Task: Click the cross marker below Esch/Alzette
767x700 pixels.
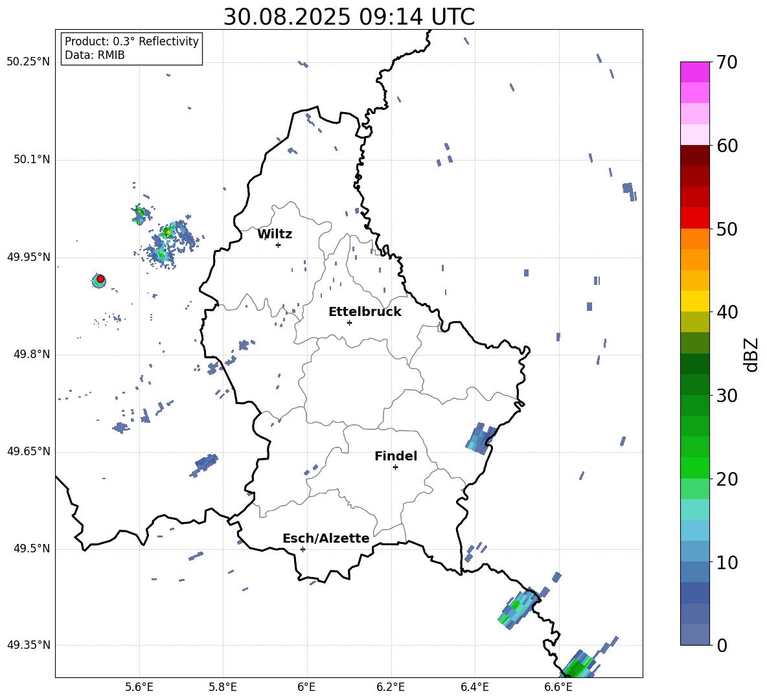Action: pyautogui.click(x=303, y=549)
